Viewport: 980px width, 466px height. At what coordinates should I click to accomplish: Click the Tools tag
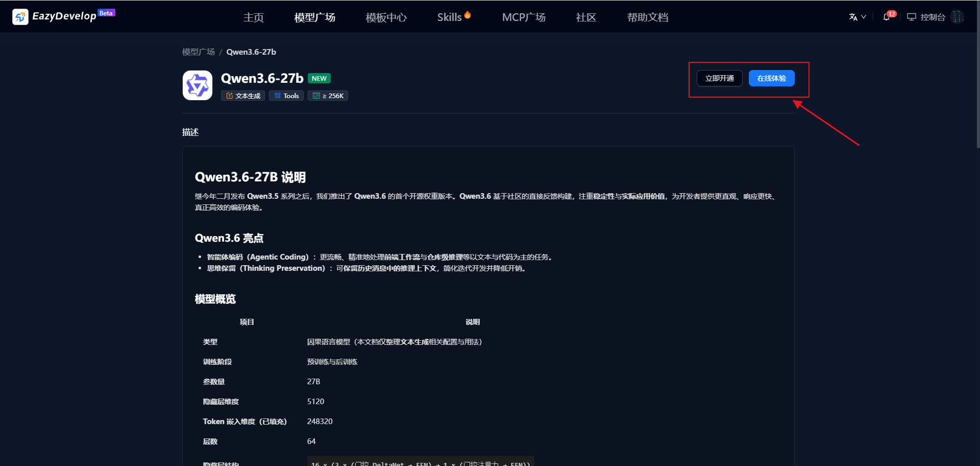[286, 96]
